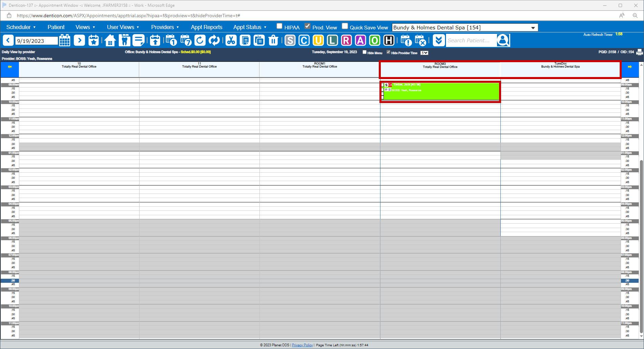
Task: Click the yellow U status button
Action: click(318, 41)
